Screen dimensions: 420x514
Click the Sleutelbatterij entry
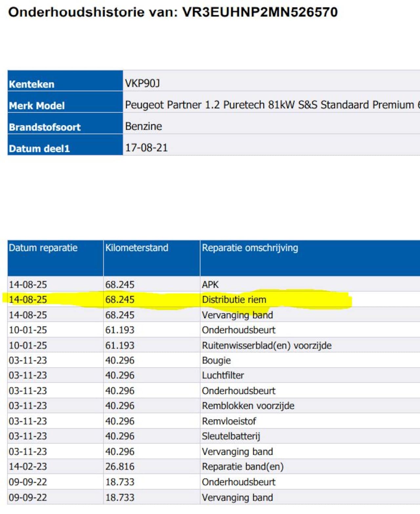tap(231, 436)
